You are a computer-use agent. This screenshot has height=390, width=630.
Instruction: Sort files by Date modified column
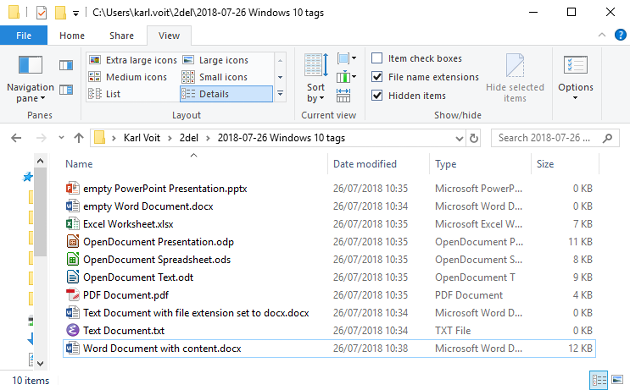pos(364,164)
